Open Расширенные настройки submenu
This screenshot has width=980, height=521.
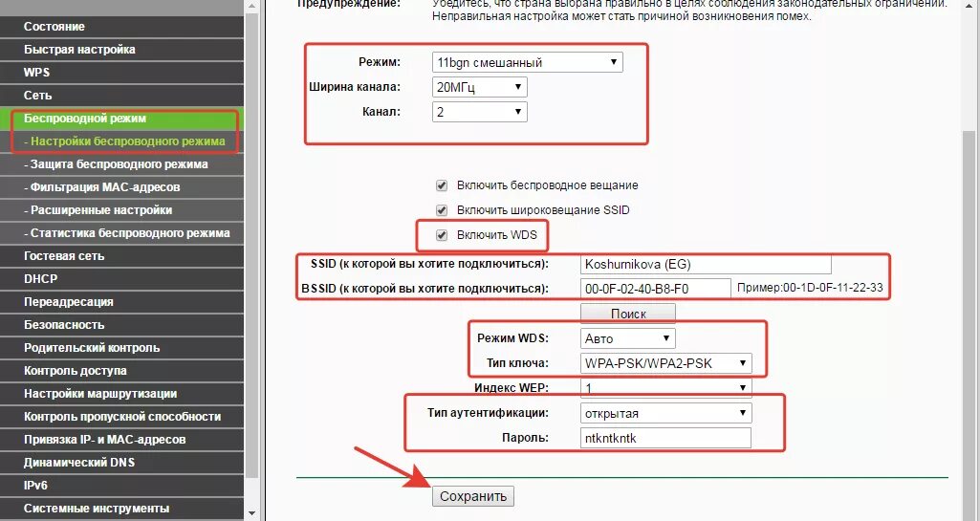pos(121,210)
